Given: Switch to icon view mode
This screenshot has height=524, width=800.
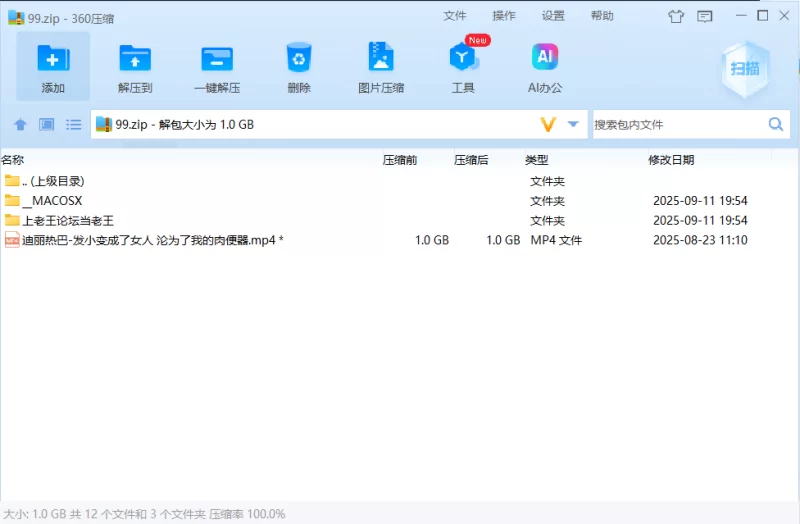Looking at the screenshot, I should (47, 125).
